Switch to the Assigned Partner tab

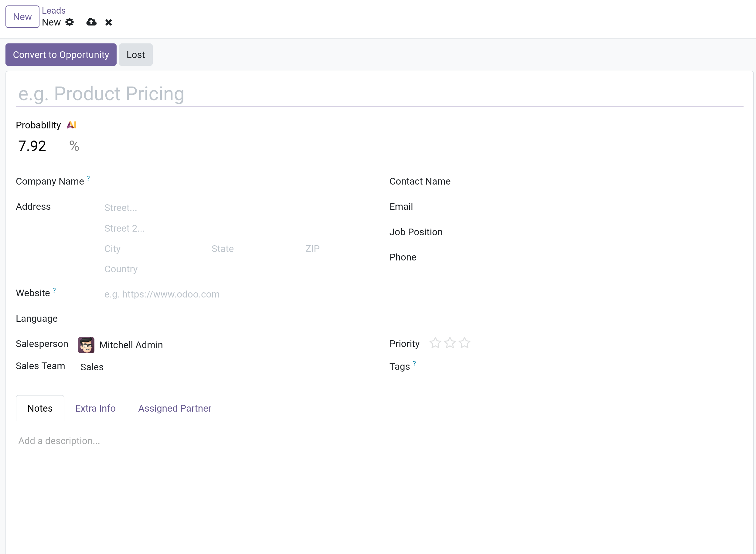tap(175, 408)
